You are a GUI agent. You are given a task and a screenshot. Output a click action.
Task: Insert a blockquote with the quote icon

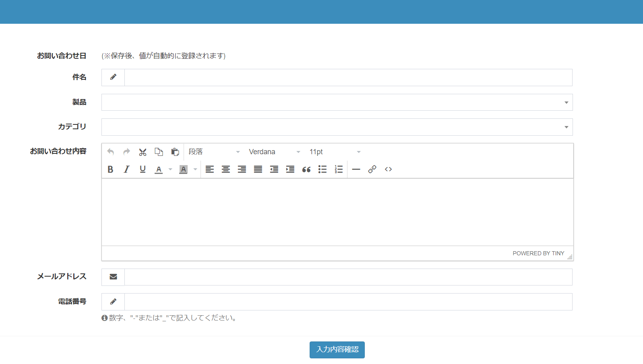(x=306, y=170)
